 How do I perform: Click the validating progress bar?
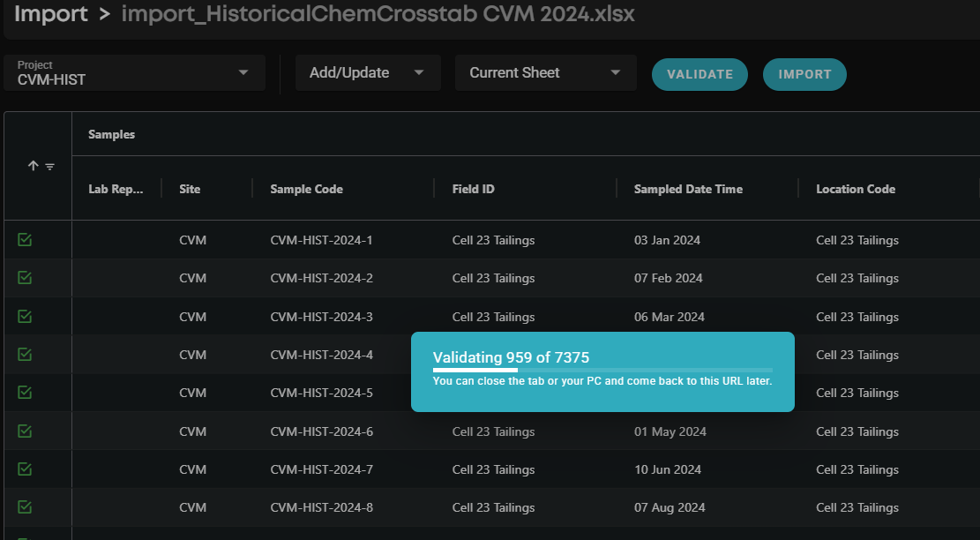602,371
